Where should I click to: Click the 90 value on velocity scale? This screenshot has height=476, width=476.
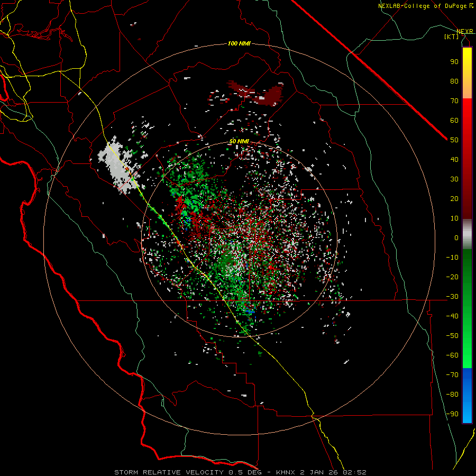pos(454,62)
